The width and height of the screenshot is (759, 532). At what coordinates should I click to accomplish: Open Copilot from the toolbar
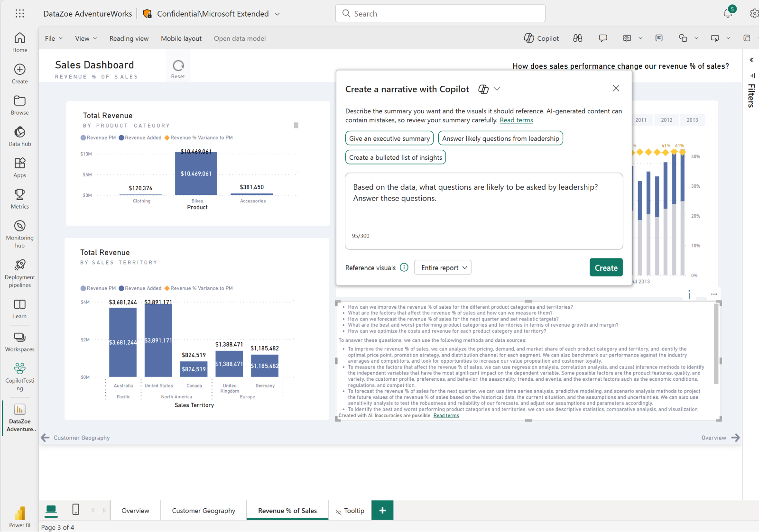click(541, 38)
